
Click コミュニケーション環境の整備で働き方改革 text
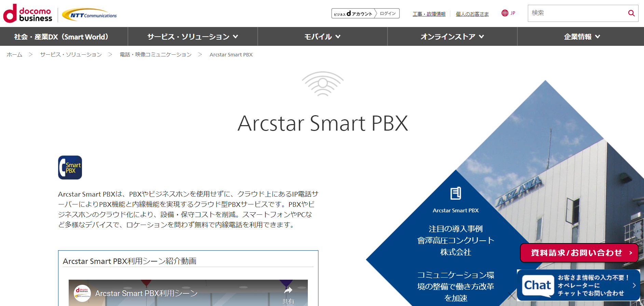pyautogui.click(x=455, y=287)
